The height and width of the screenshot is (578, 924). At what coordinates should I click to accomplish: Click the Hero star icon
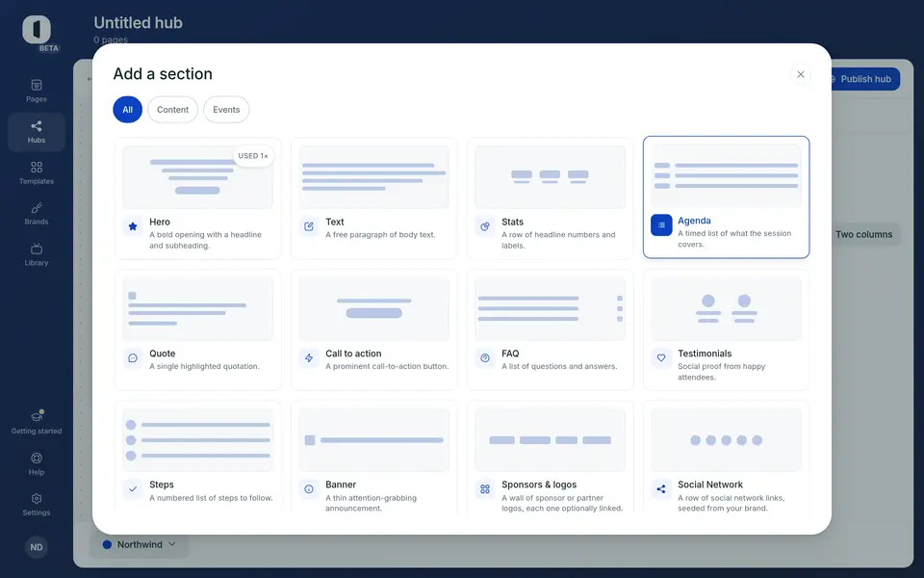click(133, 226)
